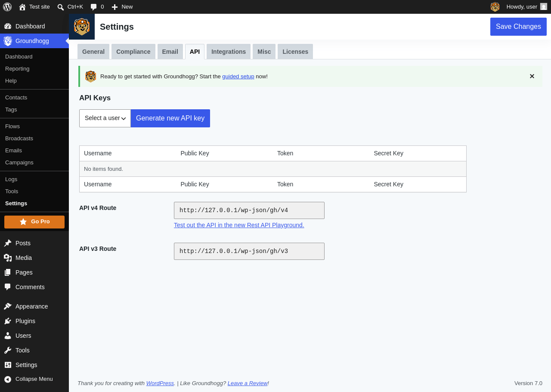Viewport: 551px width, 392px height.
Task: Click the Posts pushpin icon
Action: tap(8, 243)
